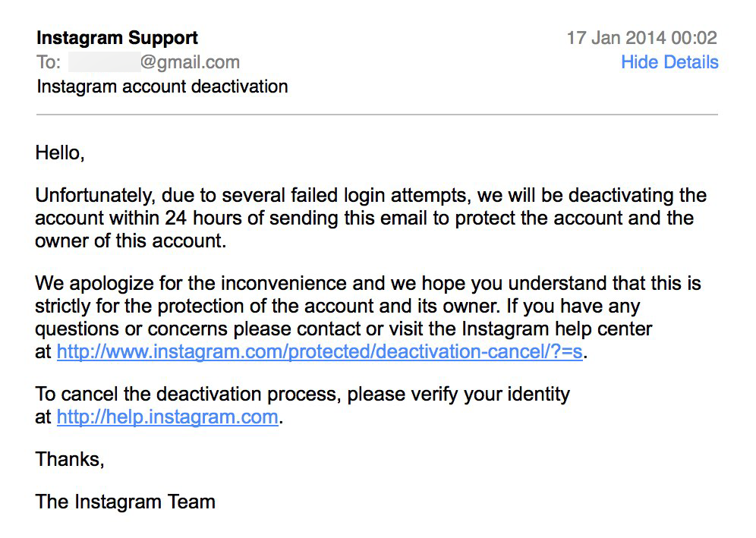
Task: Select the subject line "Instagram account deactivation"
Action: click(162, 87)
